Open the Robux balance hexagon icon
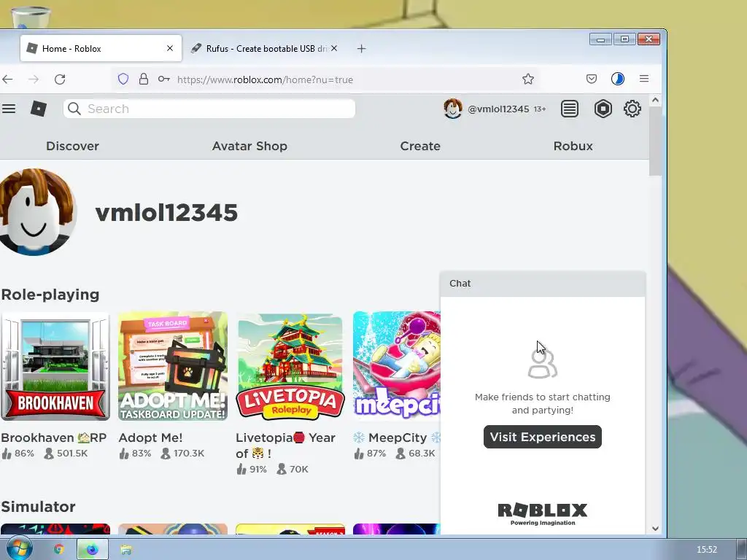The height and width of the screenshot is (560, 747). click(603, 109)
